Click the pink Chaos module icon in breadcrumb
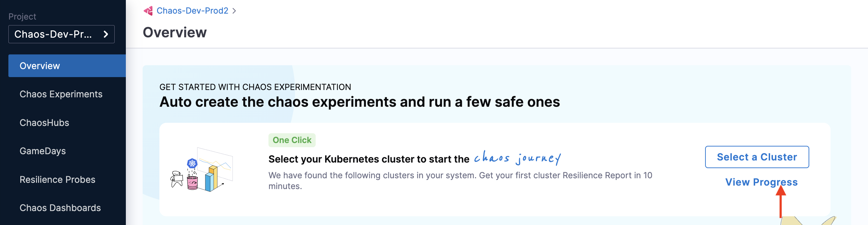 click(x=148, y=11)
